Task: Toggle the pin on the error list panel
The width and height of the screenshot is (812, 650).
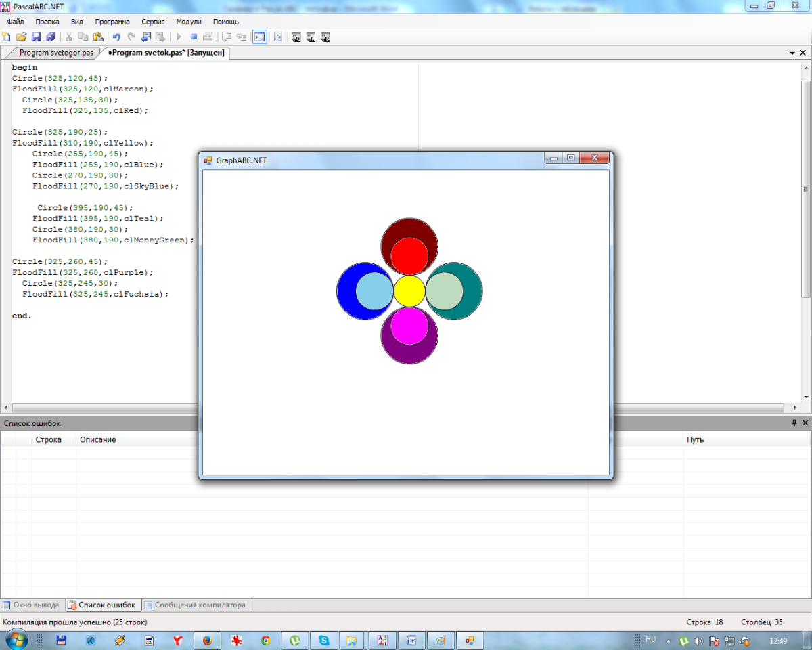Action: 794,423
